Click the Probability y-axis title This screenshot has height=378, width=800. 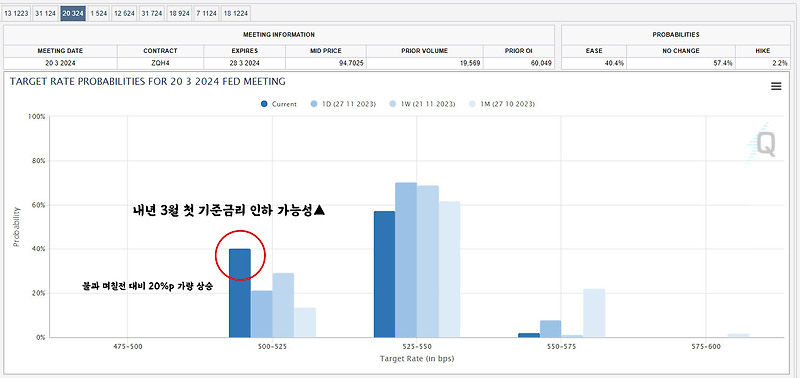[16, 227]
